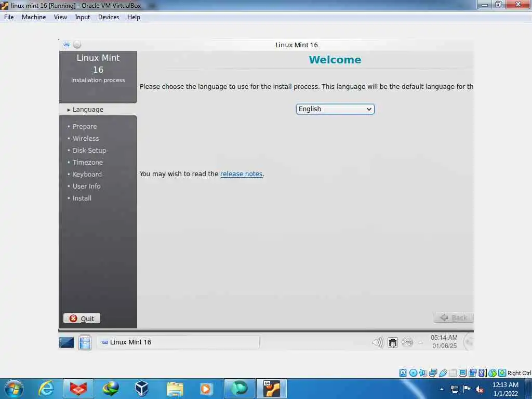
Task: Open Windows Explorer folder taskbar icon
Action: [175, 389]
